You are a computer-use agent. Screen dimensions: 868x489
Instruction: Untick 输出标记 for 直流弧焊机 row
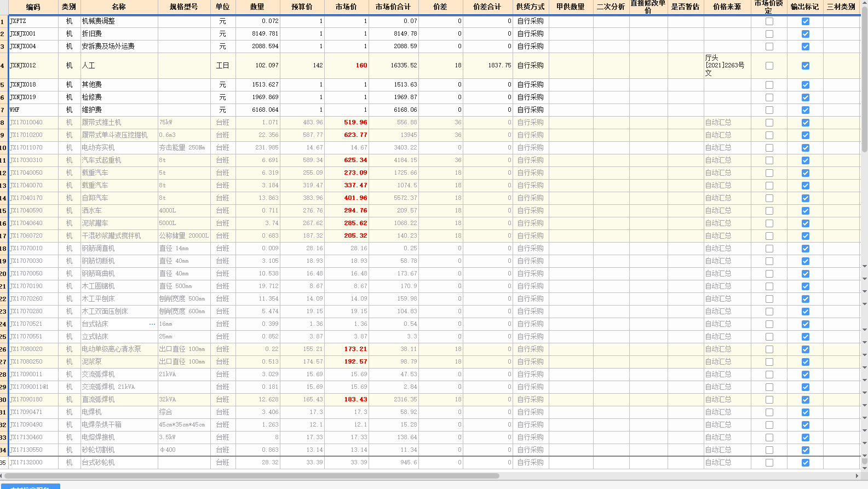click(x=805, y=400)
